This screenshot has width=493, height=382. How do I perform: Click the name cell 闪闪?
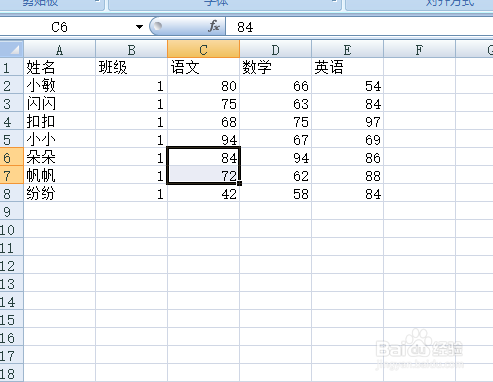(x=60, y=103)
